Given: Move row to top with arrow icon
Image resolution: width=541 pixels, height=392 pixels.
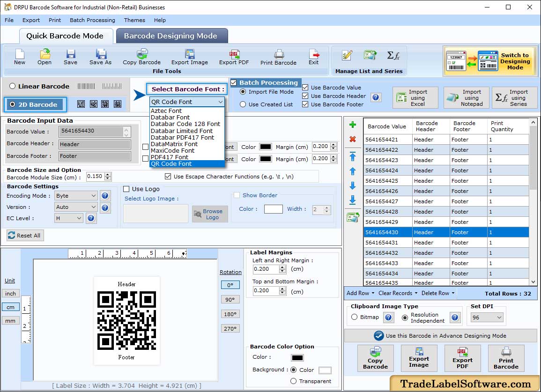Looking at the screenshot, I should pos(353,156).
